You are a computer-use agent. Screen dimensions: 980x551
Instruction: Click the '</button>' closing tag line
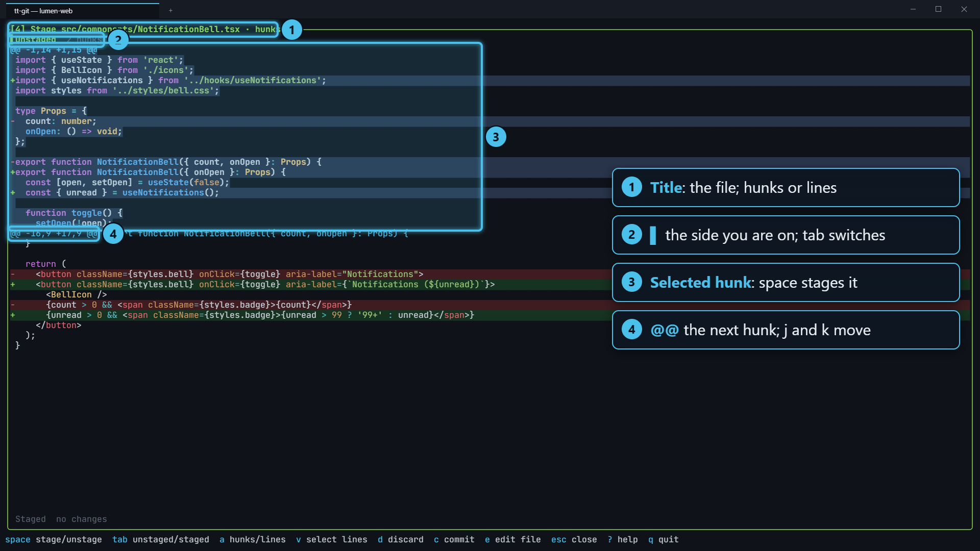(x=59, y=325)
